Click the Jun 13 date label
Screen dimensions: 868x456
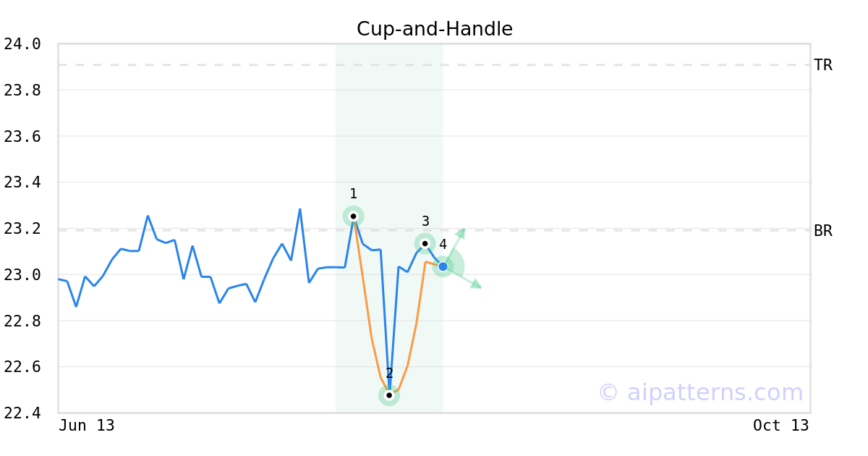87,426
